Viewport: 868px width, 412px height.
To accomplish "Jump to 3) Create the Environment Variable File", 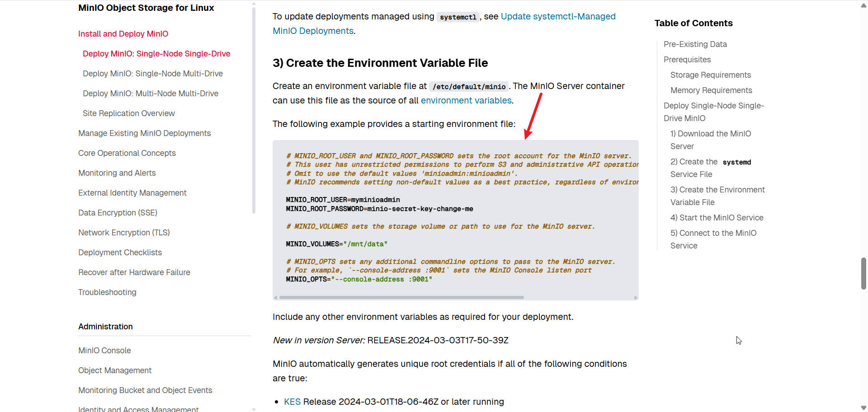I will click(x=717, y=196).
